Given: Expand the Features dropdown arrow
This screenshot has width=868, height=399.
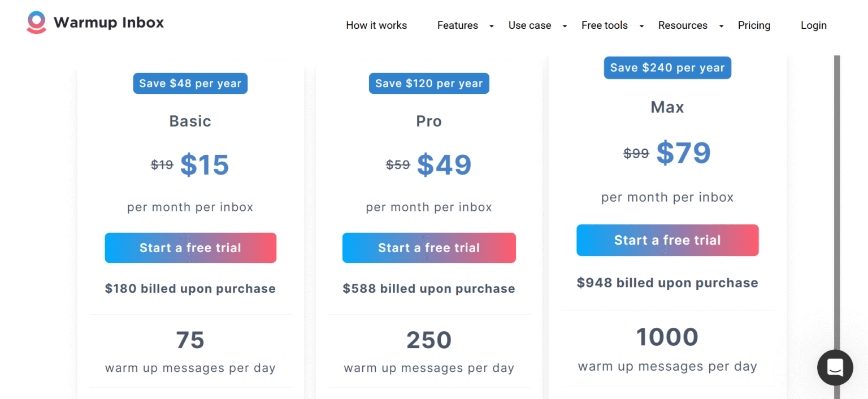Looking at the screenshot, I should [x=491, y=26].
